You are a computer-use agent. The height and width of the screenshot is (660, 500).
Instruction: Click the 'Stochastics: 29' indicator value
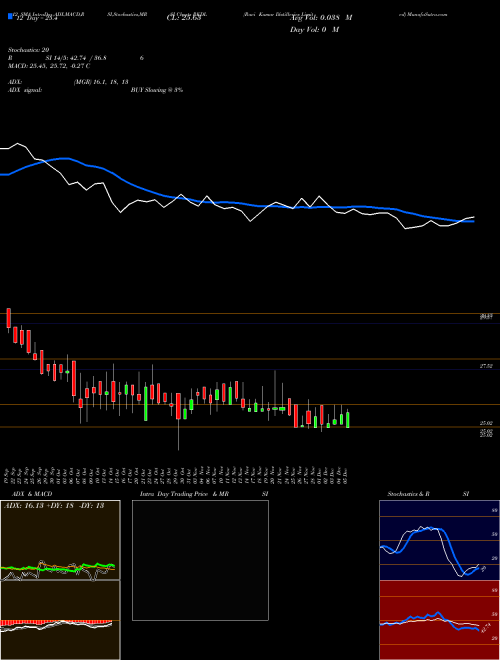point(29,50)
